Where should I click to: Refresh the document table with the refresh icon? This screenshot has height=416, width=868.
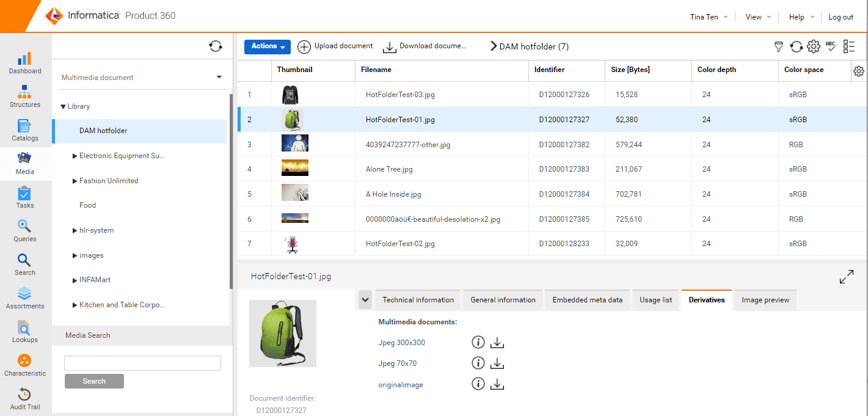(x=795, y=46)
